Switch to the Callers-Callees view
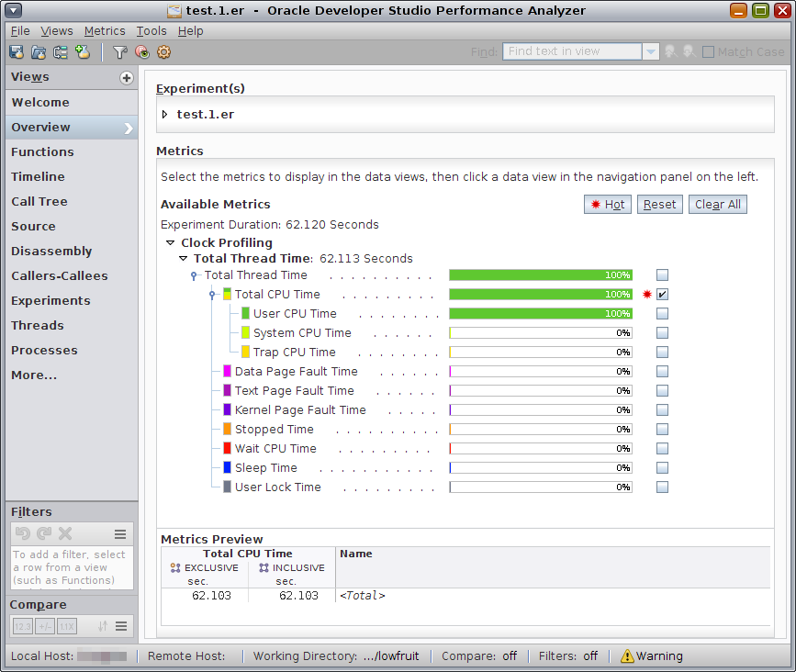Screen dimensions: 796x672 (72, 275)
